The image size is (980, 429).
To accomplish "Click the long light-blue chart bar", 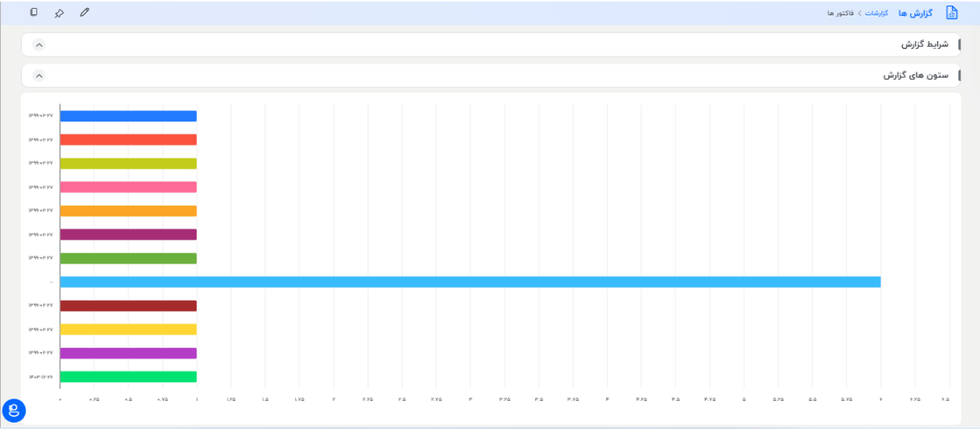I will [x=470, y=282].
